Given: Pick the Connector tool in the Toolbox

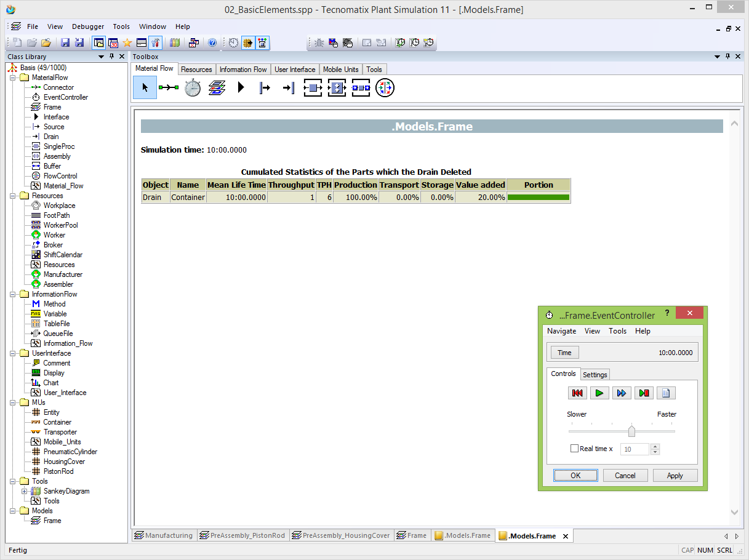Looking at the screenshot, I should click(168, 88).
